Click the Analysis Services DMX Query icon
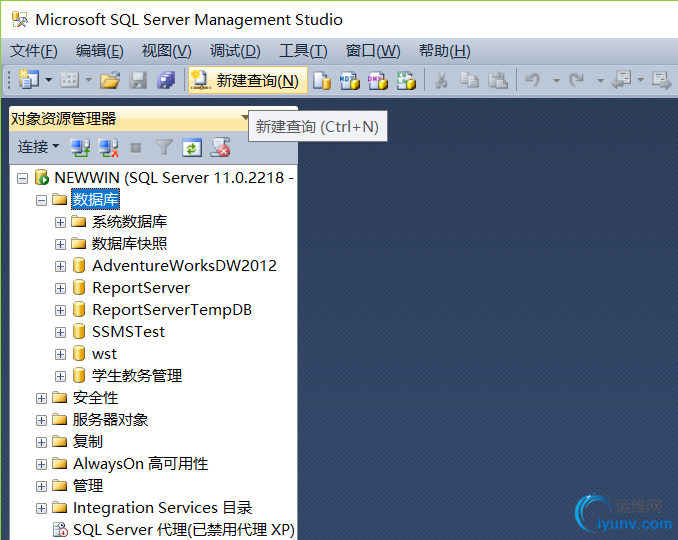 tap(377, 80)
